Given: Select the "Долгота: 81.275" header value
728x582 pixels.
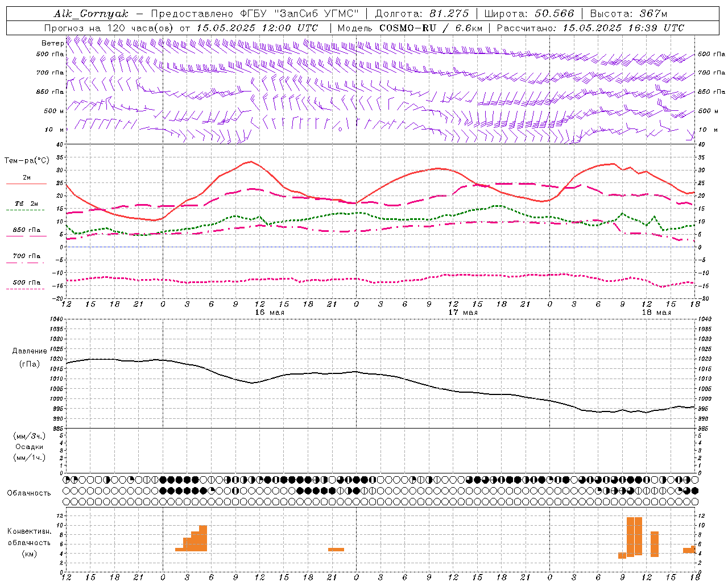Looking at the screenshot, I should point(422,14).
